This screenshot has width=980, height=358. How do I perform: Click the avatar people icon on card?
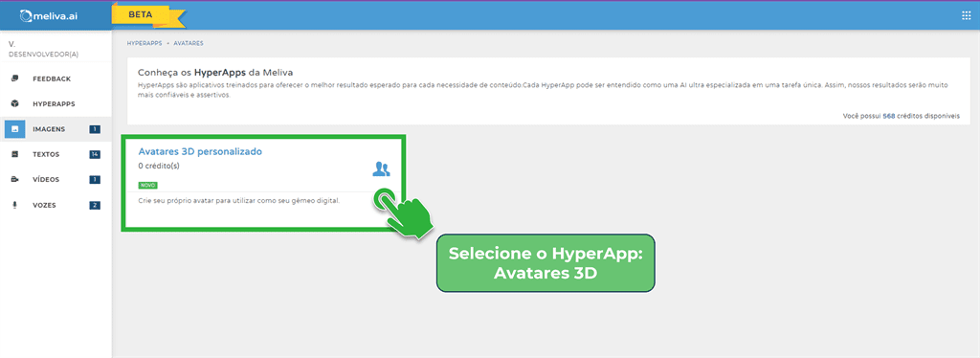click(x=381, y=168)
